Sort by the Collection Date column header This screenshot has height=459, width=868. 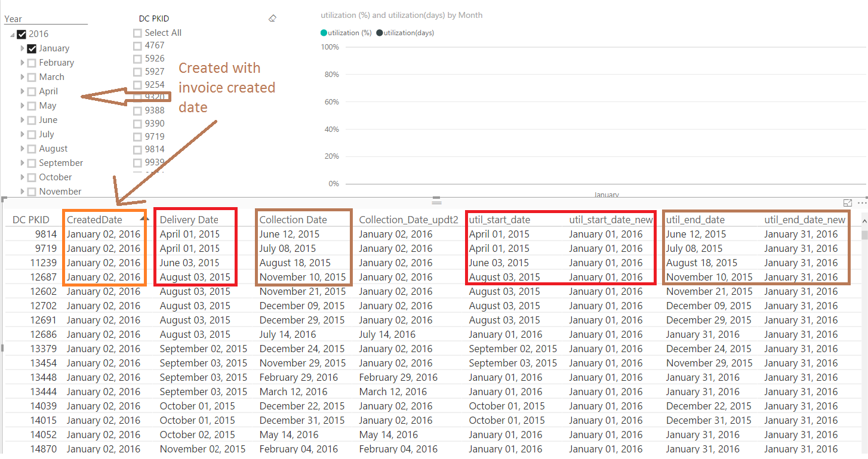[x=293, y=220]
